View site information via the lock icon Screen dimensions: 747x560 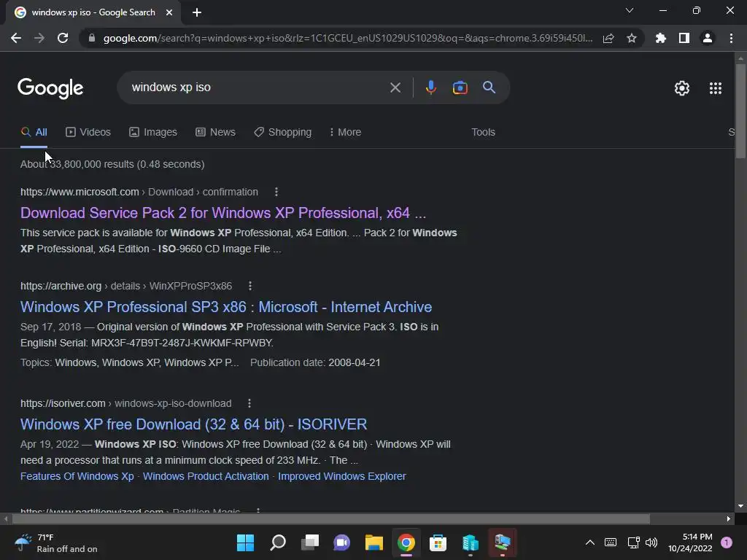tap(92, 38)
